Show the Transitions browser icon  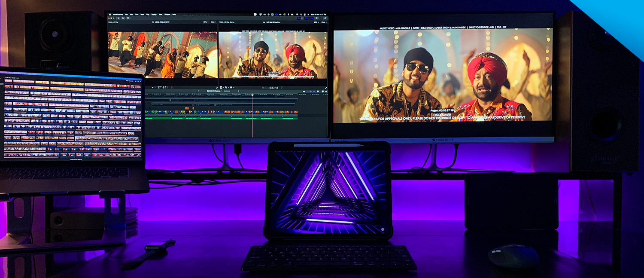pos(326,92)
